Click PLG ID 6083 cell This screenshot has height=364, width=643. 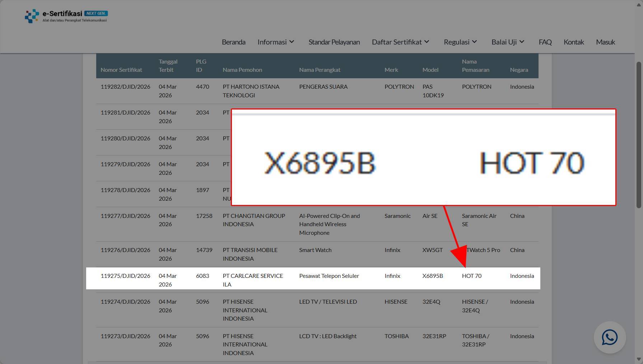[202, 276]
